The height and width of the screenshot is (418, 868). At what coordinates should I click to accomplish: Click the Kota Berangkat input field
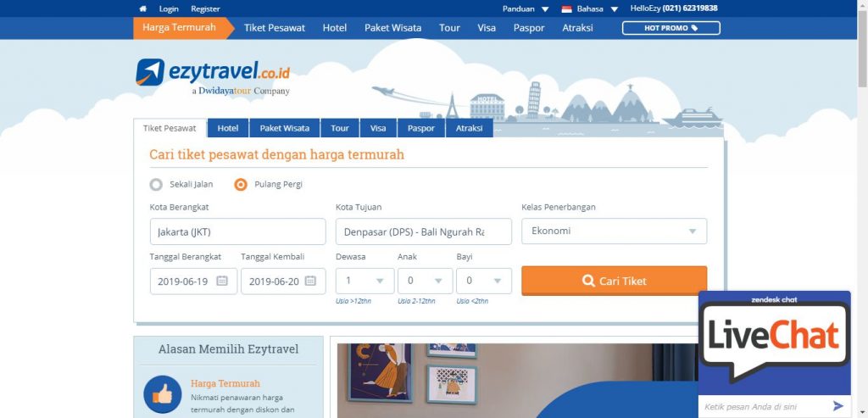pos(237,231)
